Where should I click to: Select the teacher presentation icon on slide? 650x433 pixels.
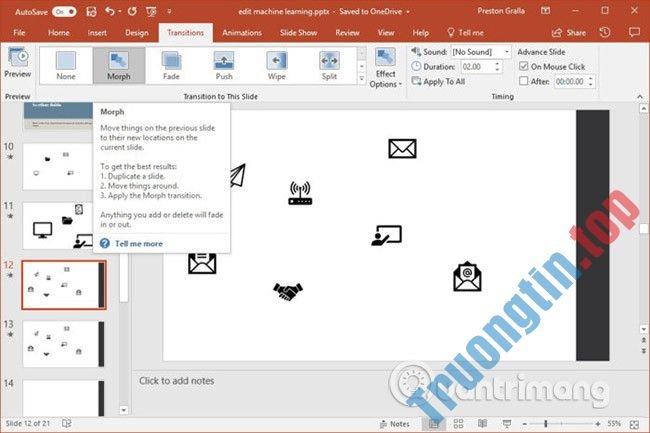386,235
